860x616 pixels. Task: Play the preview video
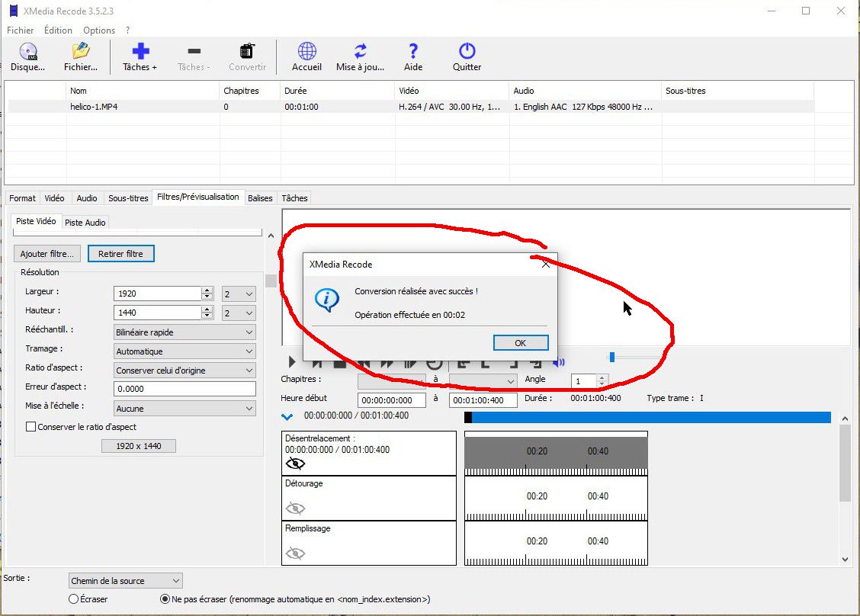(x=292, y=361)
